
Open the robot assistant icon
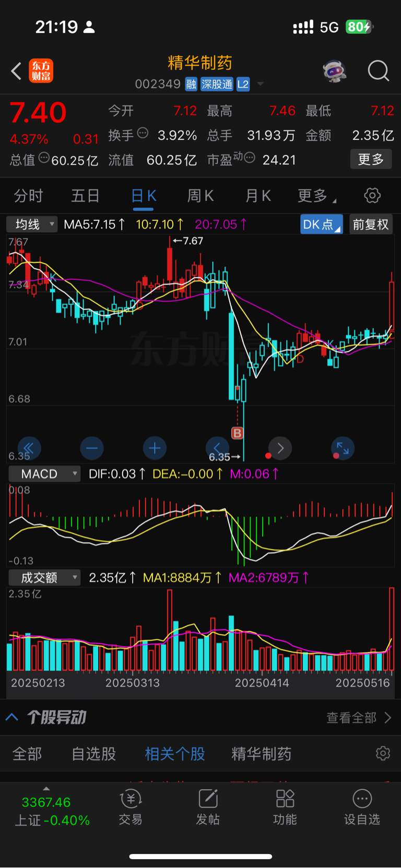pos(335,70)
